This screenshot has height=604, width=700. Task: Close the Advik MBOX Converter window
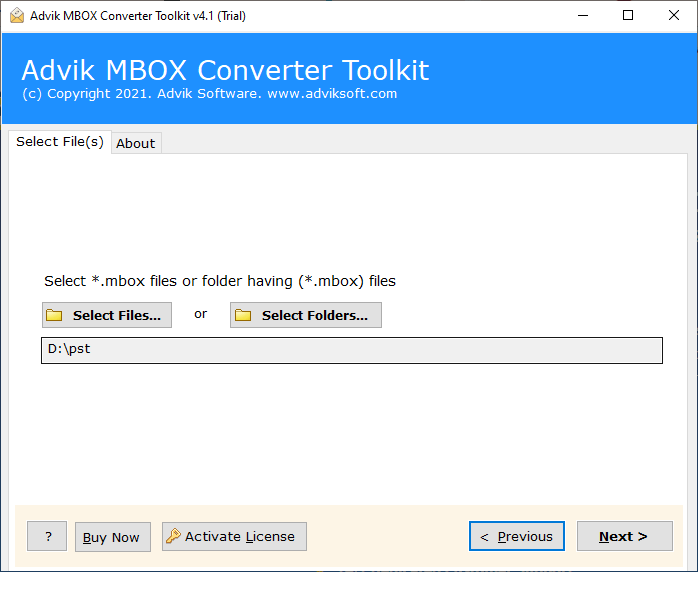pyautogui.click(x=674, y=16)
